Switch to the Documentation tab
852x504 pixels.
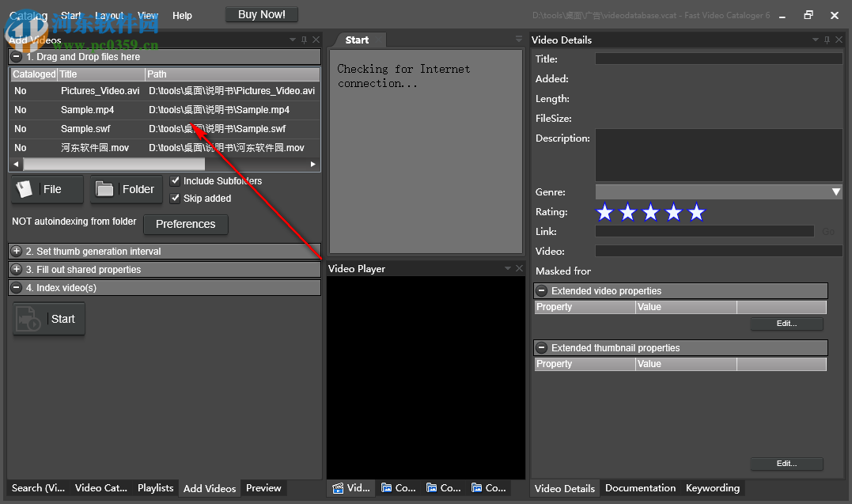pyautogui.click(x=640, y=488)
